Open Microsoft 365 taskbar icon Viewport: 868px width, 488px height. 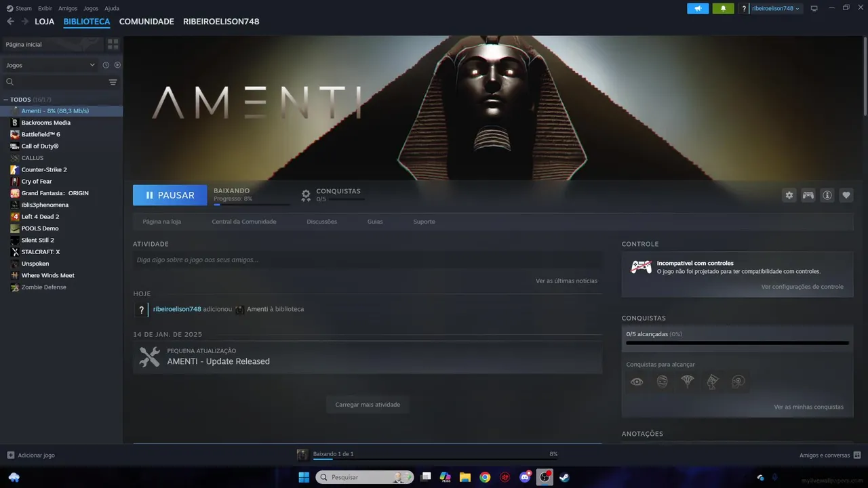pyautogui.click(x=446, y=477)
